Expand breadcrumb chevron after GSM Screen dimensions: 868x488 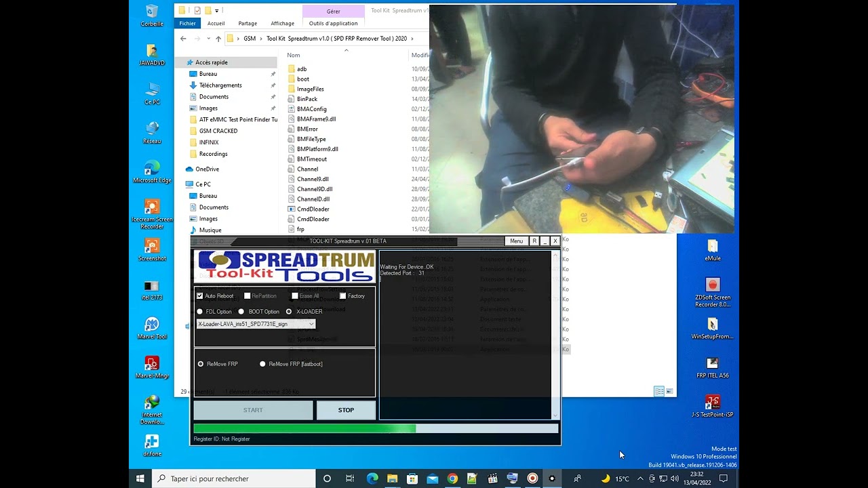pos(261,39)
